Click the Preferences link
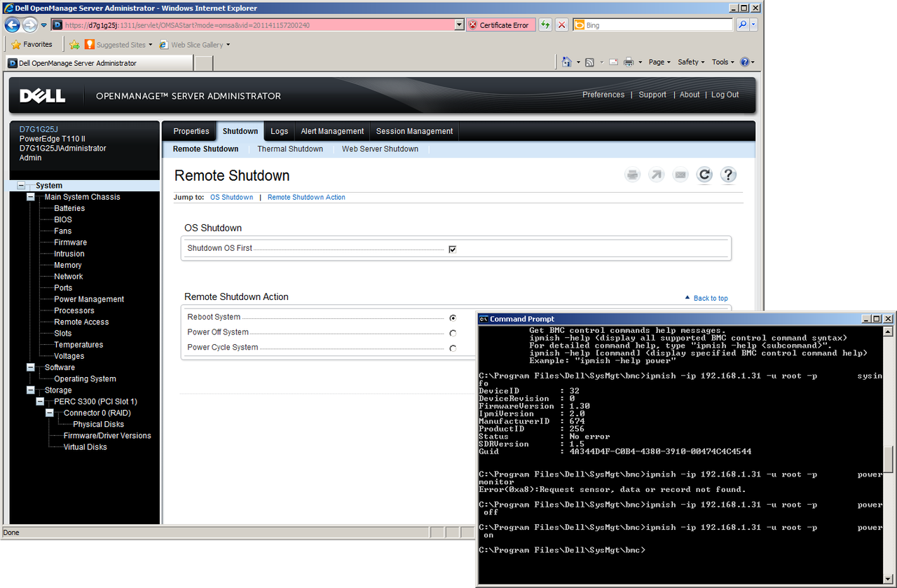897x588 pixels. tap(603, 95)
